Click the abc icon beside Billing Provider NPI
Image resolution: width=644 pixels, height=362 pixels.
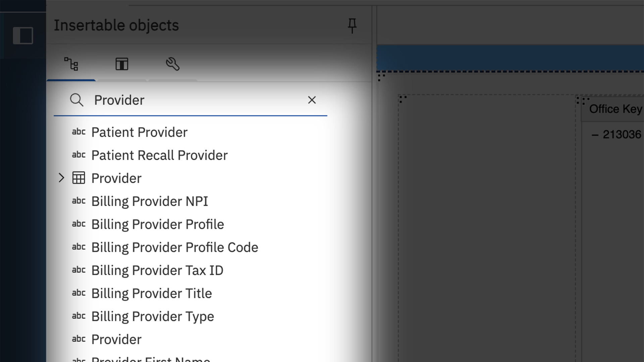coord(78,201)
